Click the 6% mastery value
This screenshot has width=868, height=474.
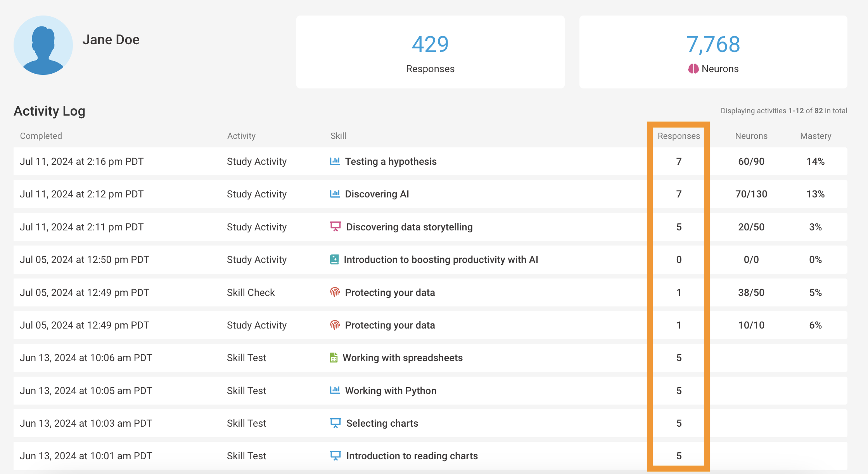(816, 325)
